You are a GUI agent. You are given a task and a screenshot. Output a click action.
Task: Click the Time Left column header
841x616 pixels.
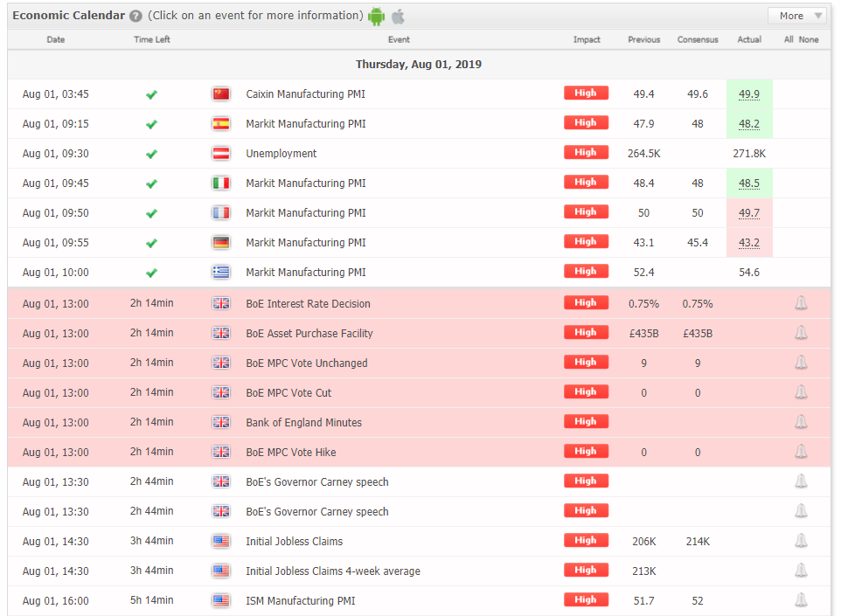pos(152,39)
